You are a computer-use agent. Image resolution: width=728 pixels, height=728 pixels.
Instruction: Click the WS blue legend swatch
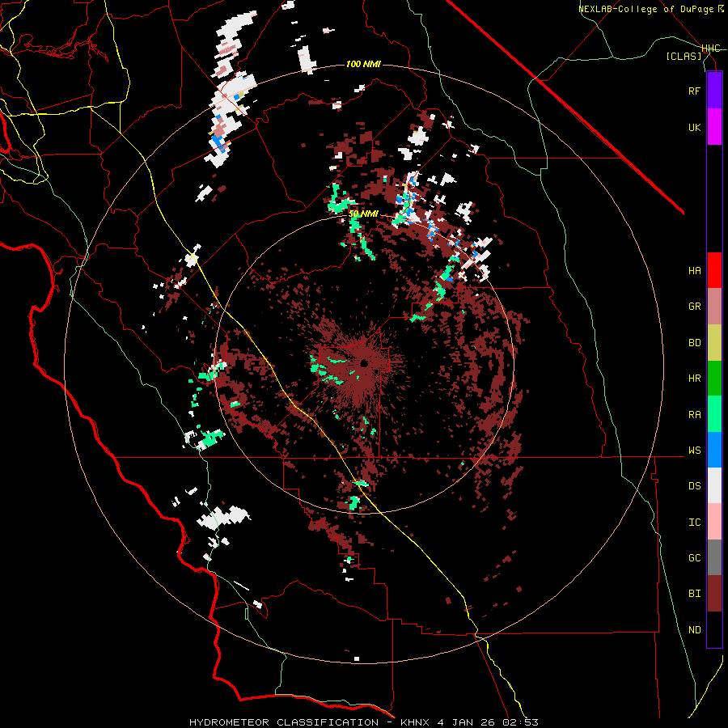(714, 450)
